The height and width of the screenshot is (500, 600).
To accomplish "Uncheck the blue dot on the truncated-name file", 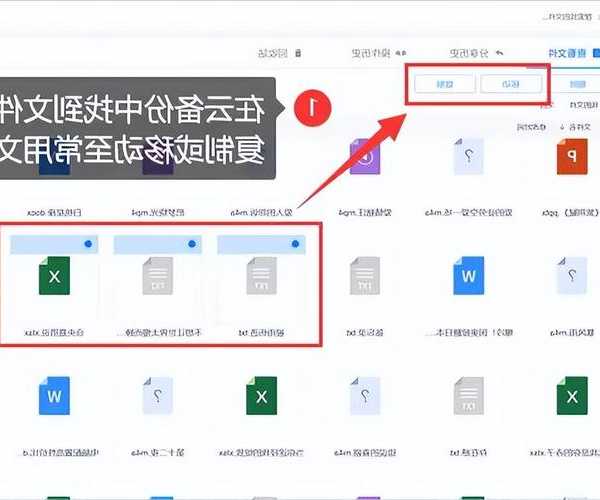I will pyautogui.click(x=192, y=244).
